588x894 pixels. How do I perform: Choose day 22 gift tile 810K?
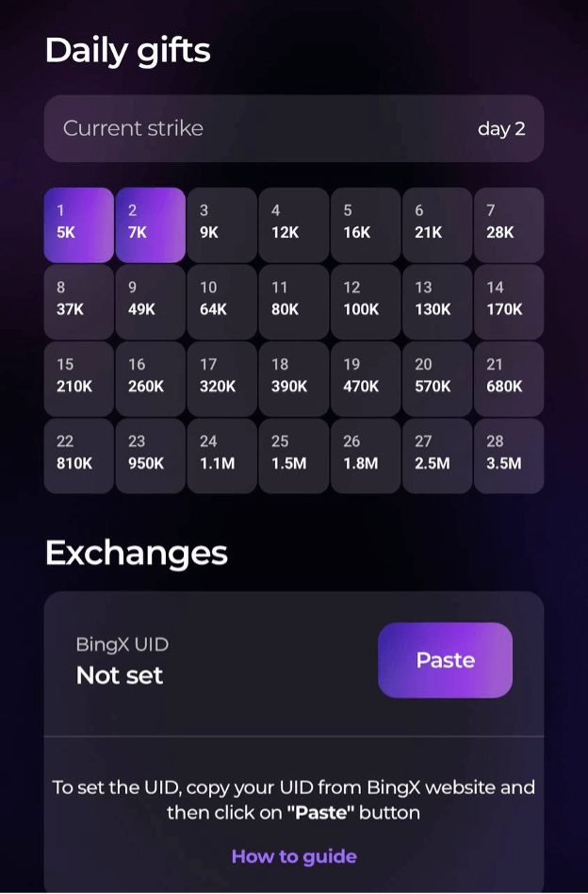pyautogui.click(x=79, y=455)
